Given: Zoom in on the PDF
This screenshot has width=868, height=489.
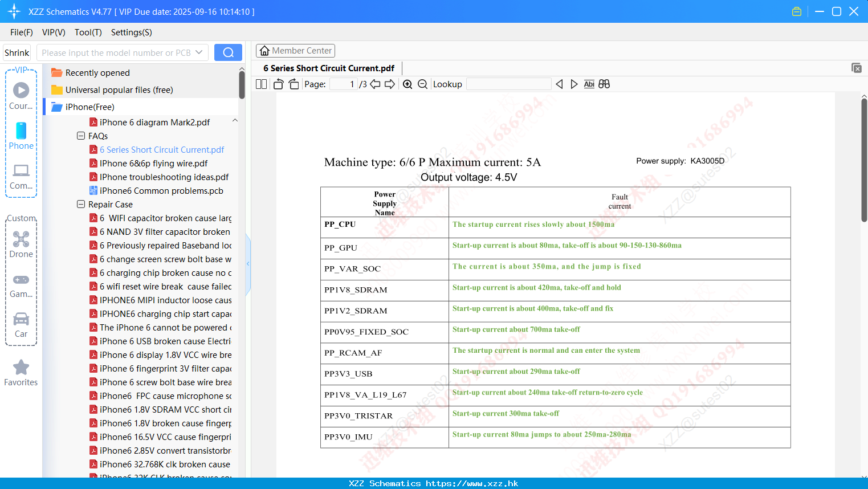Looking at the screenshot, I should point(407,84).
